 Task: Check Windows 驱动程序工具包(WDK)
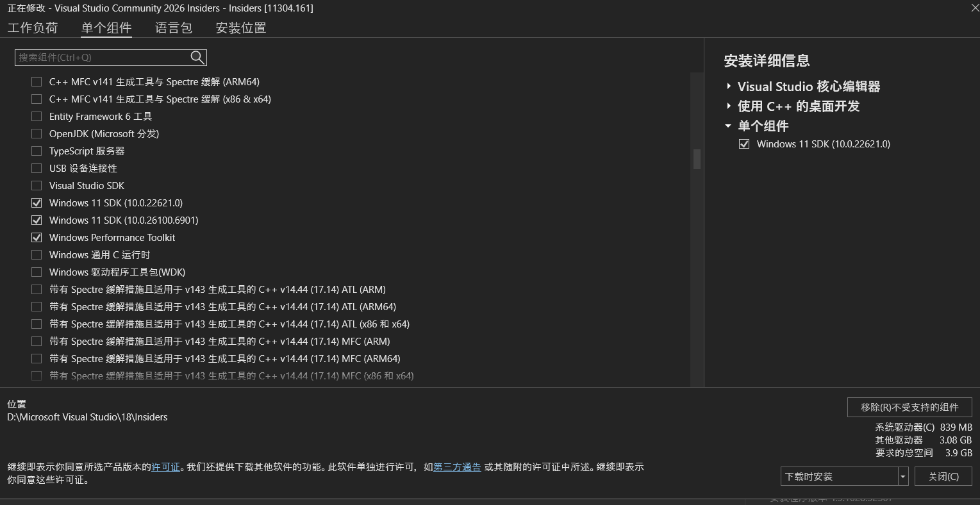[37, 272]
